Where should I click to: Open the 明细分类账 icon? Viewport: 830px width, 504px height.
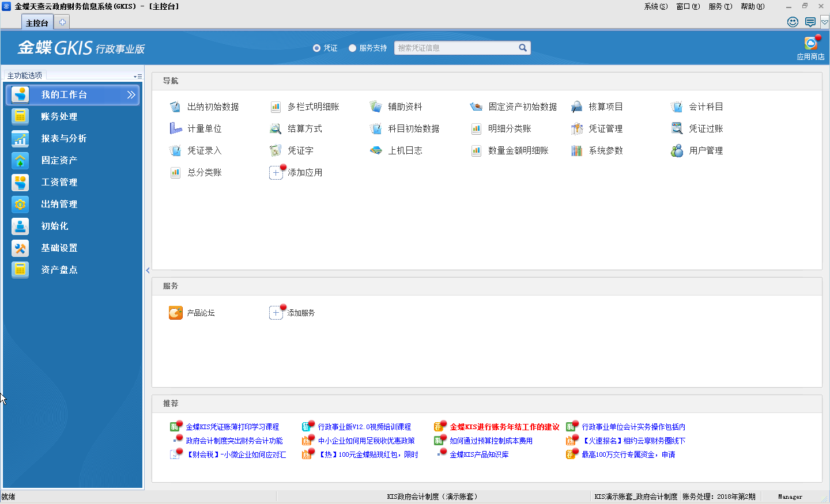click(x=476, y=128)
